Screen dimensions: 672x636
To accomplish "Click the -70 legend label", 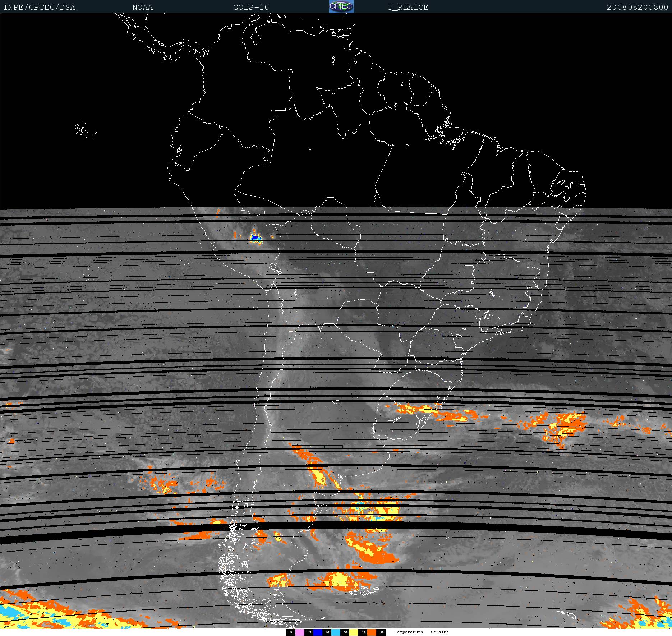I will coord(309,632).
